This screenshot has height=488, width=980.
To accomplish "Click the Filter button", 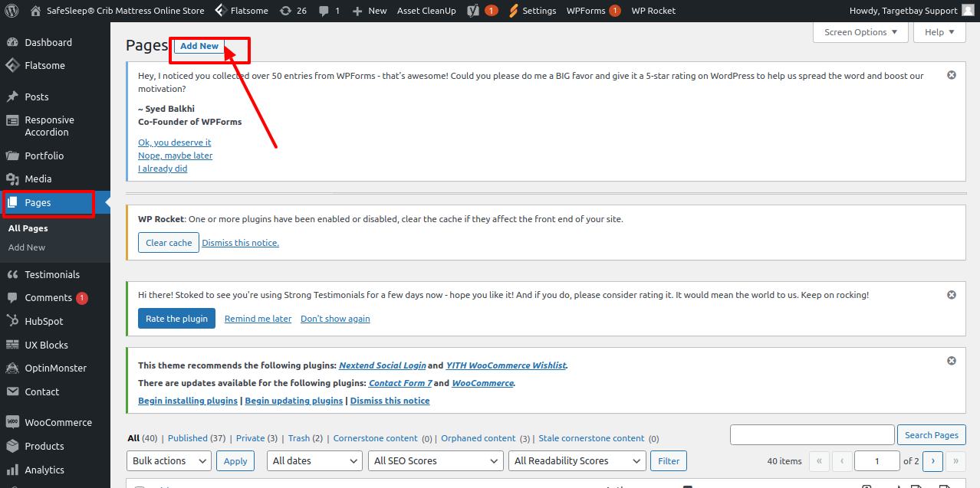I will (669, 460).
